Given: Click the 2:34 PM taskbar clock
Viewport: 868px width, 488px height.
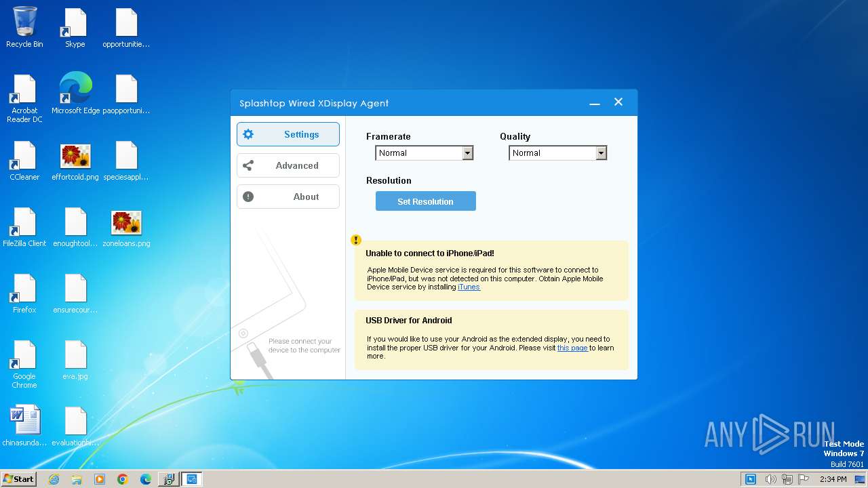Looking at the screenshot, I should [833, 479].
